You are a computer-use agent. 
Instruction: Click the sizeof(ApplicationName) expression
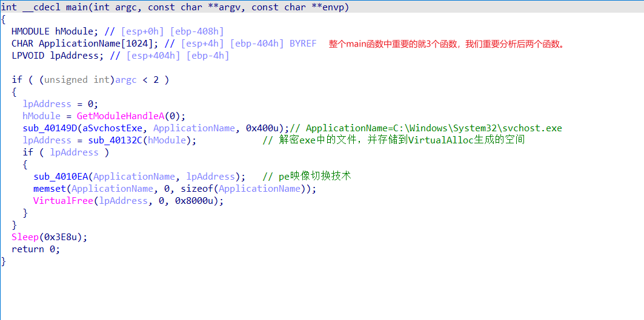(x=244, y=189)
